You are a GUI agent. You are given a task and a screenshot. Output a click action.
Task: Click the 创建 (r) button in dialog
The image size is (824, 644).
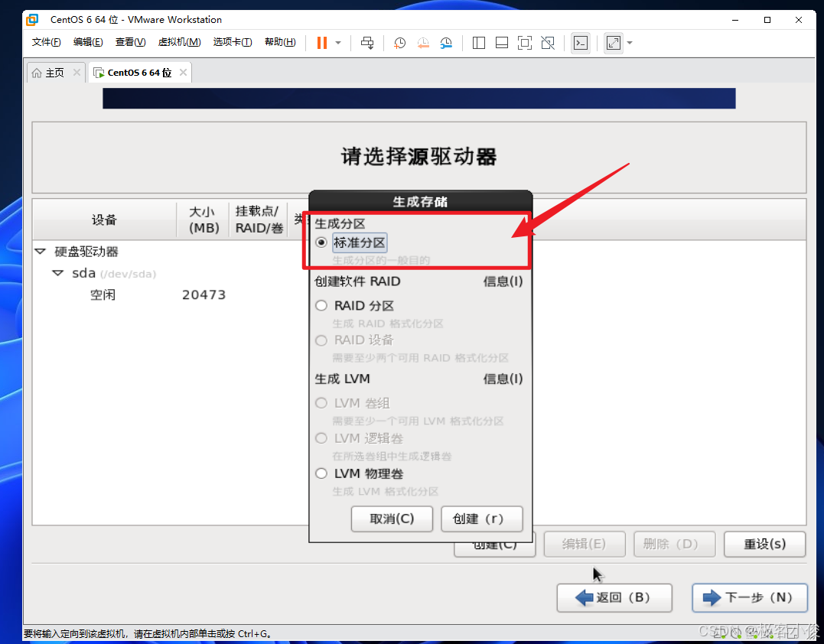coord(482,519)
